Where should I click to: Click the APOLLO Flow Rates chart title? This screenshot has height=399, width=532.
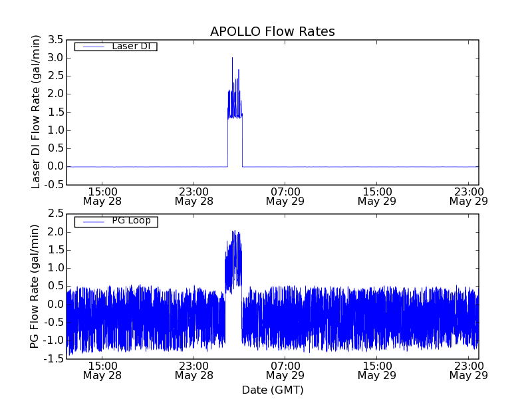(272, 32)
